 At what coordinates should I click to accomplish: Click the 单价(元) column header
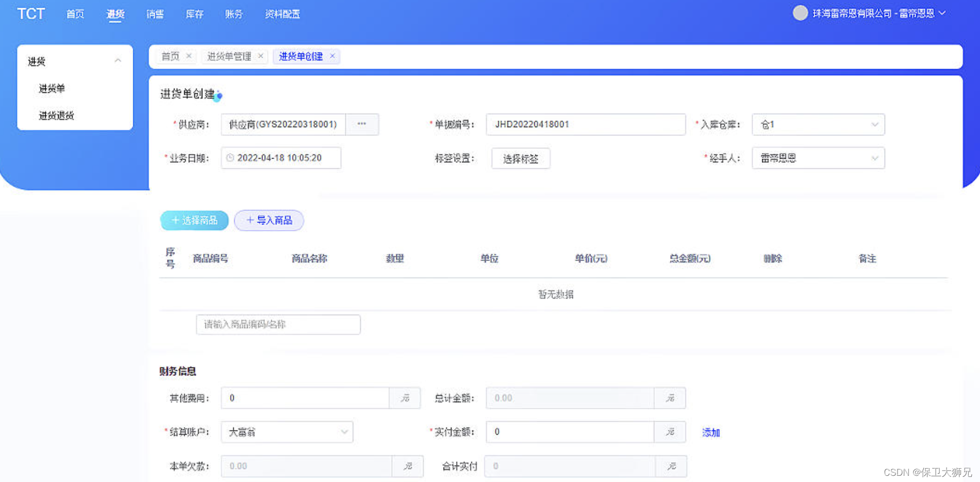tap(591, 259)
